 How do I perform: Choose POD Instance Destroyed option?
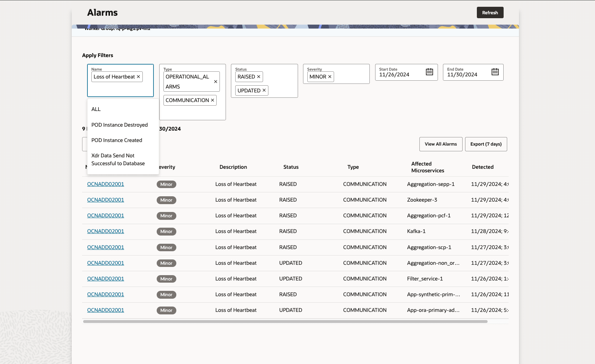pos(123,125)
